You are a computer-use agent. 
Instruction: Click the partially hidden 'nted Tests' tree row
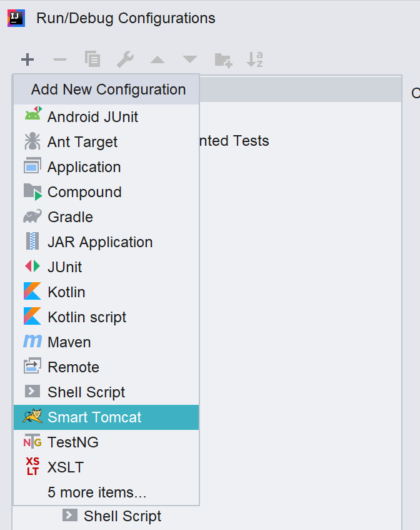click(x=234, y=141)
